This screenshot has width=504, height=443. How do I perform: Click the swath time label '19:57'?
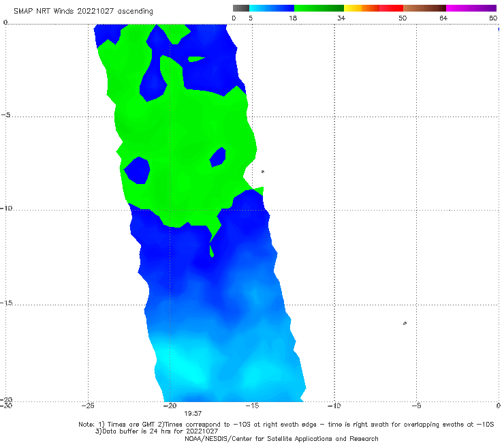coord(193,414)
